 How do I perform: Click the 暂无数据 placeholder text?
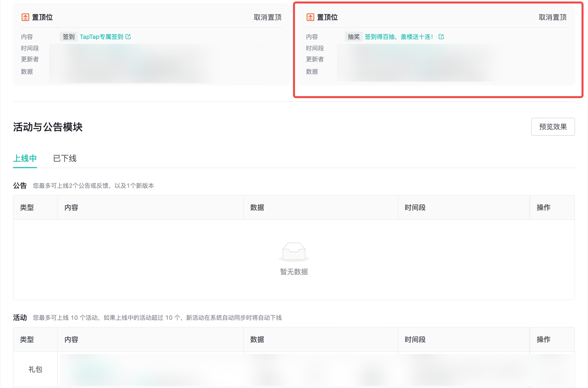point(294,272)
